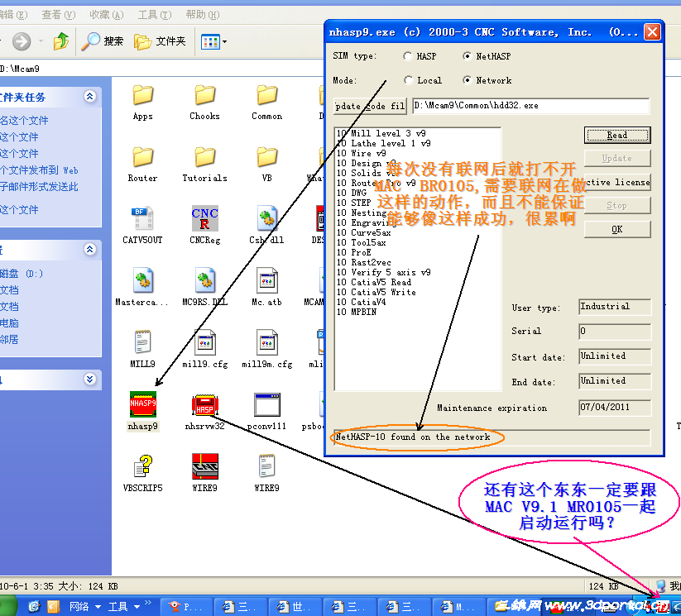This screenshot has width=681, height=616.
Task: Select '10 Verify 5 axis v9' entry
Action: pyautogui.click(x=383, y=272)
